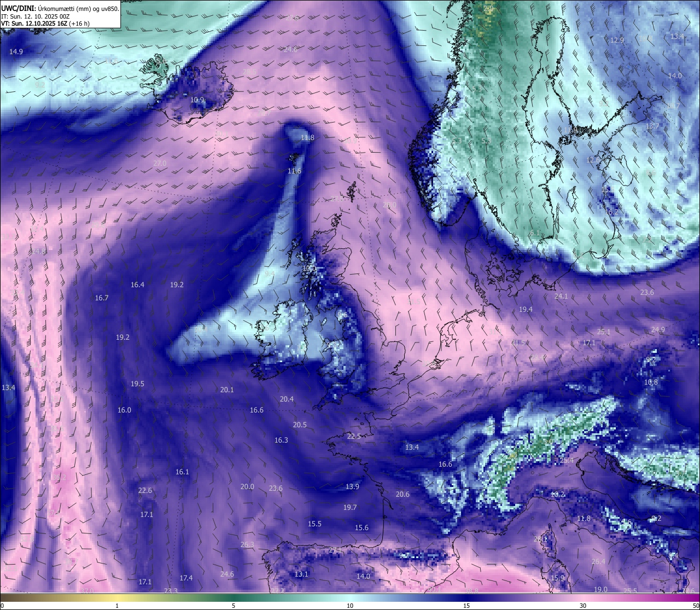Click the 10.2 value over northern Italy

click(557, 495)
